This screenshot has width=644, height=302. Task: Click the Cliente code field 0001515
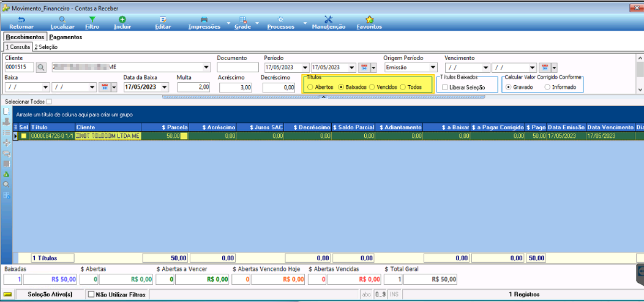pos(20,67)
